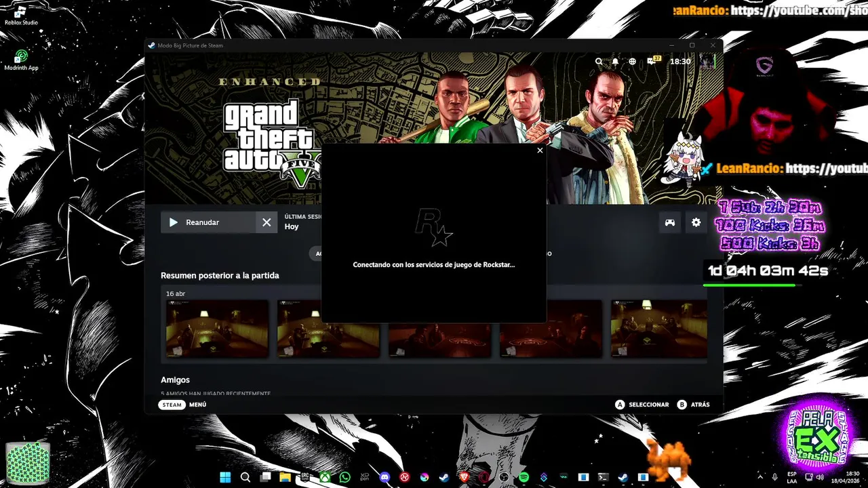Cancel launch with X beside Reanudar
The height and width of the screenshot is (488, 868).
click(267, 222)
